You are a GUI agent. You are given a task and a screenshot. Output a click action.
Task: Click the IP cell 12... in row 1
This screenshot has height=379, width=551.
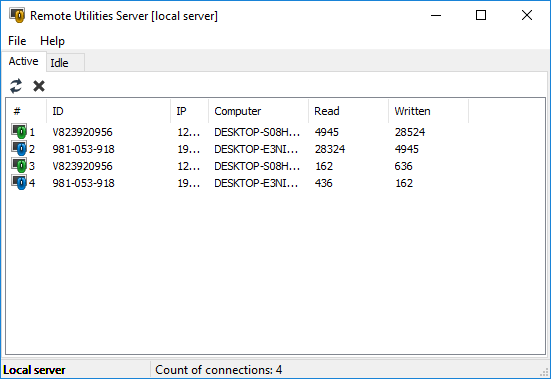[189, 132]
